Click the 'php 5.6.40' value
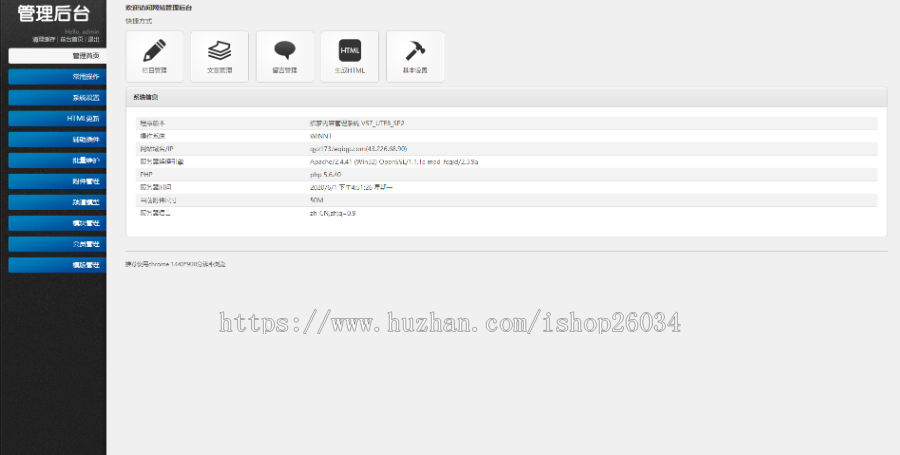 click(x=325, y=174)
